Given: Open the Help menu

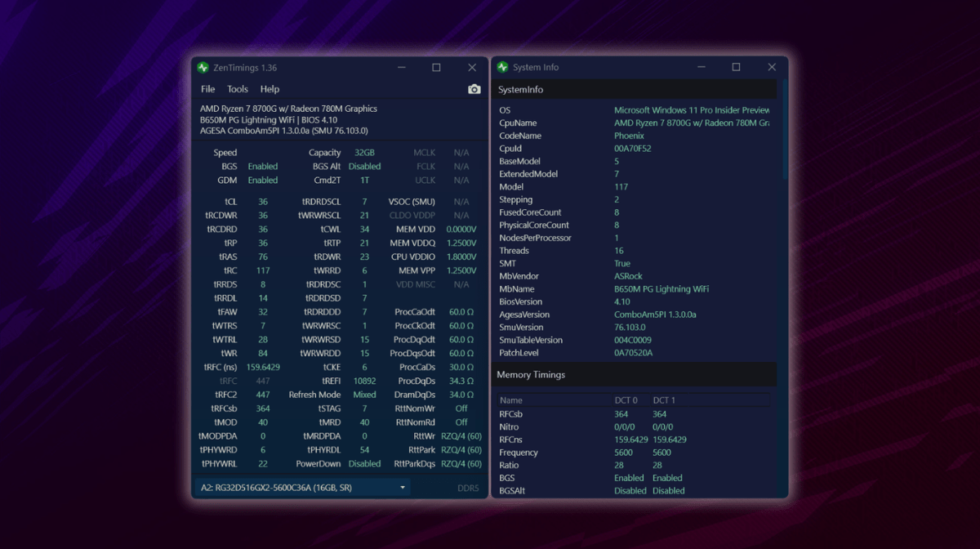Looking at the screenshot, I should (269, 89).
